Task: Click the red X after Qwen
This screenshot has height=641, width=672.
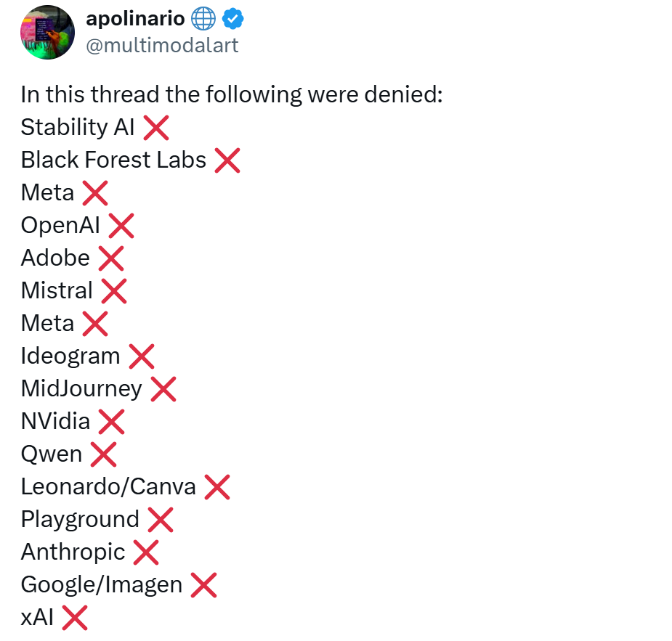Action: tap(103, 454)
